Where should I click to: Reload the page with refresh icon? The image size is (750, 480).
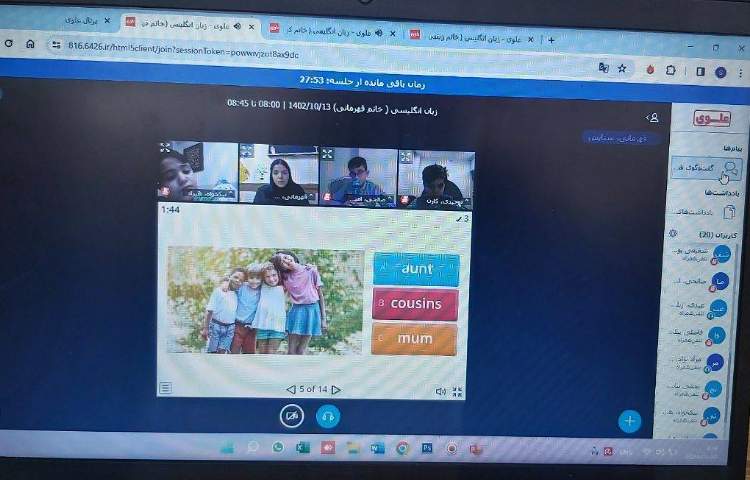point(8,43)
